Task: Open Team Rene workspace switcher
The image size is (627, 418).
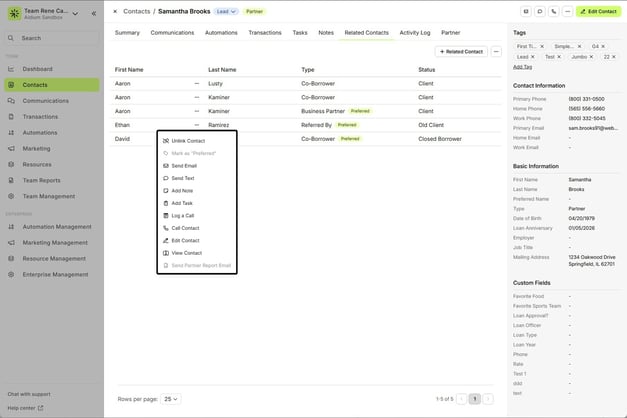Action: pyautogui.click(x=75, y=13)
